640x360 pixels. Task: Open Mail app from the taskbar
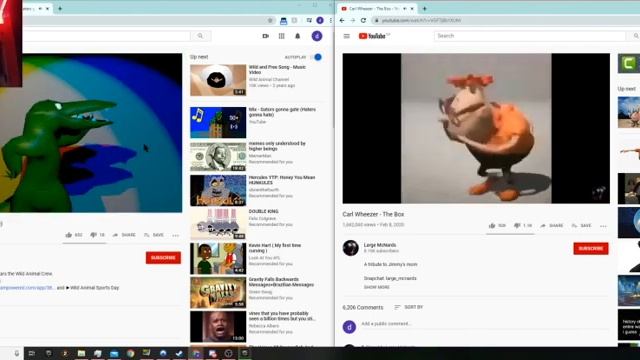114,353
